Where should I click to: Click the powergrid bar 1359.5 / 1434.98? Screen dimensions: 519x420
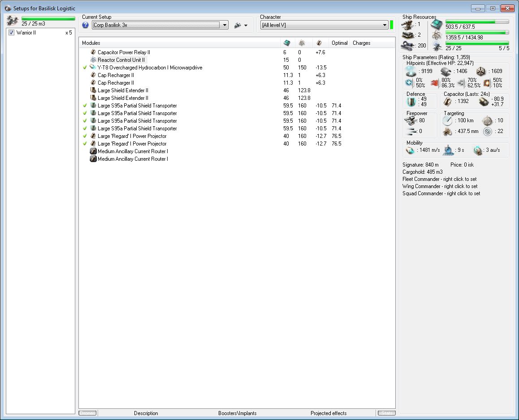477,32
